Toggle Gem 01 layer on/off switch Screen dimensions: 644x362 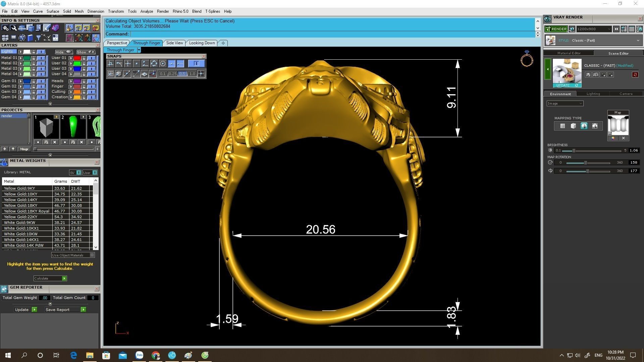pyautogui.click(x=41, y=81)
